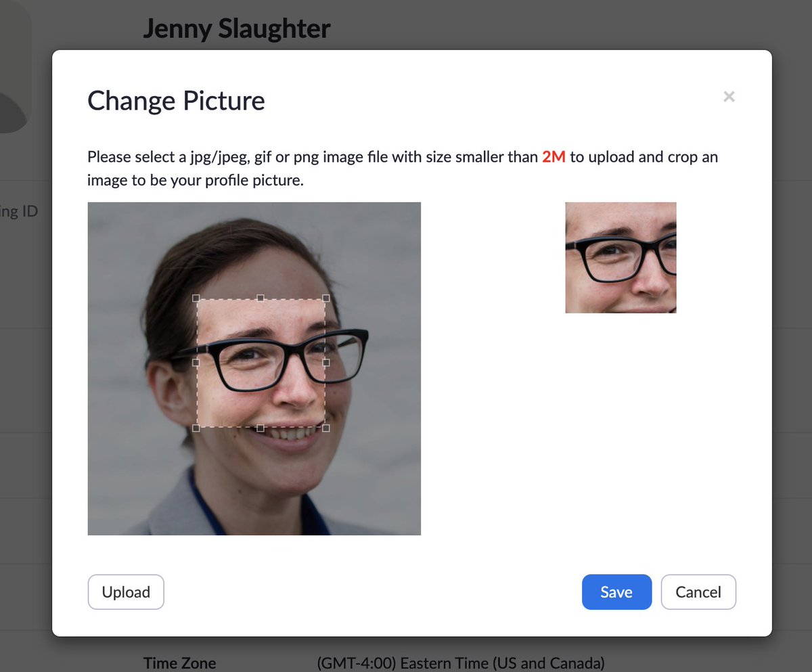Click the top-left crop handle

196,298
